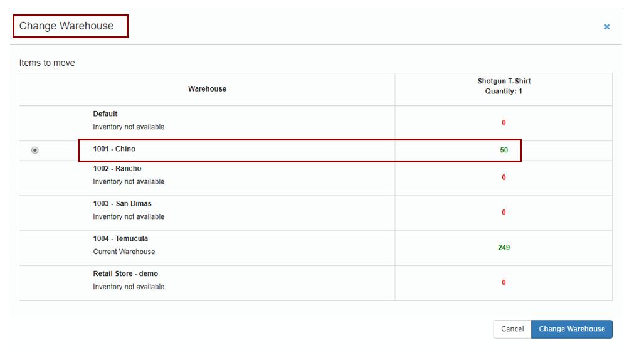This screenshot has width=644, height=355.
Task: Select the 1004 - Temucula warehouse name
Action: point(120,239)
